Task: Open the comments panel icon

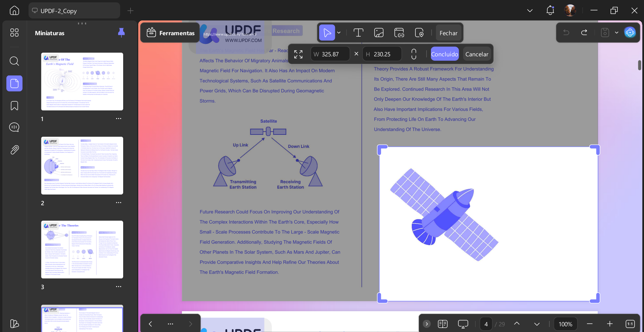Action: [14, 127]
